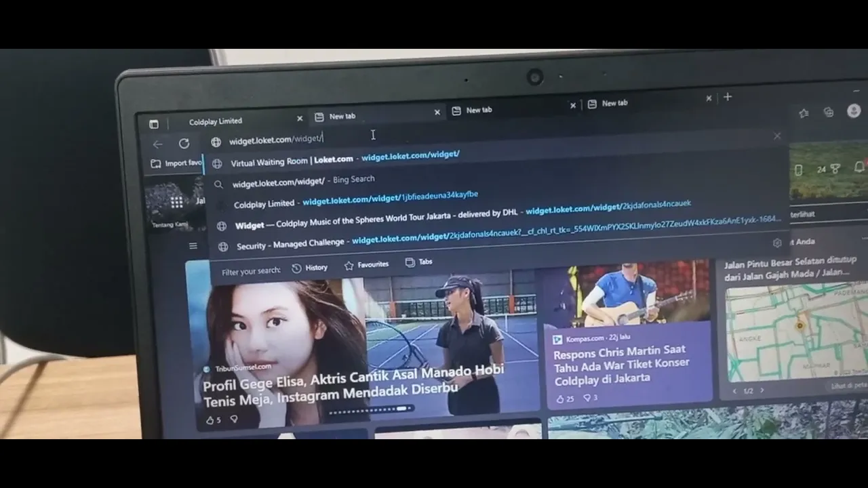Click the TribunSumsel.com source label
868x488 pixels.
243,367
